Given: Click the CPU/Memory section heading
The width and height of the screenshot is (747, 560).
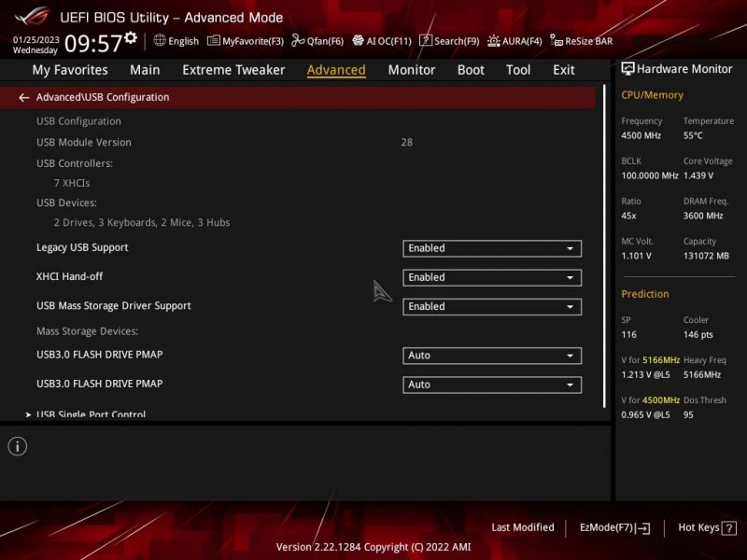Looking at the screenshot, I should point(652,95).
